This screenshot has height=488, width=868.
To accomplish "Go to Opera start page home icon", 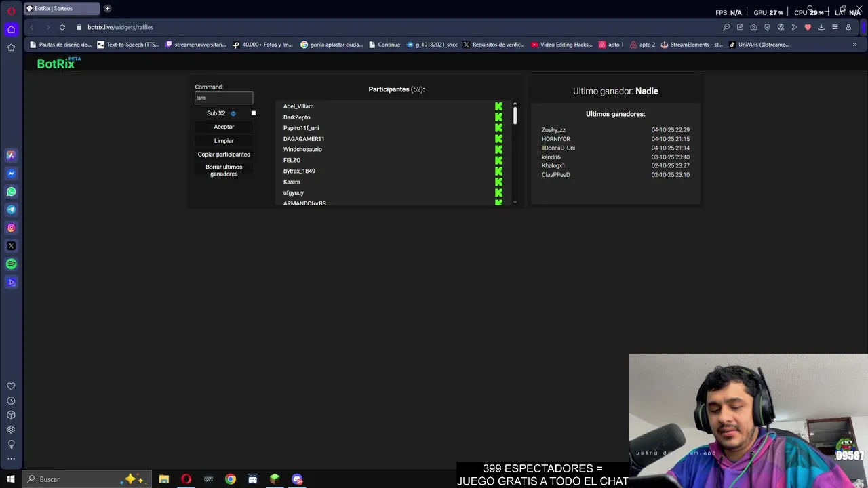I will [11, 29].
